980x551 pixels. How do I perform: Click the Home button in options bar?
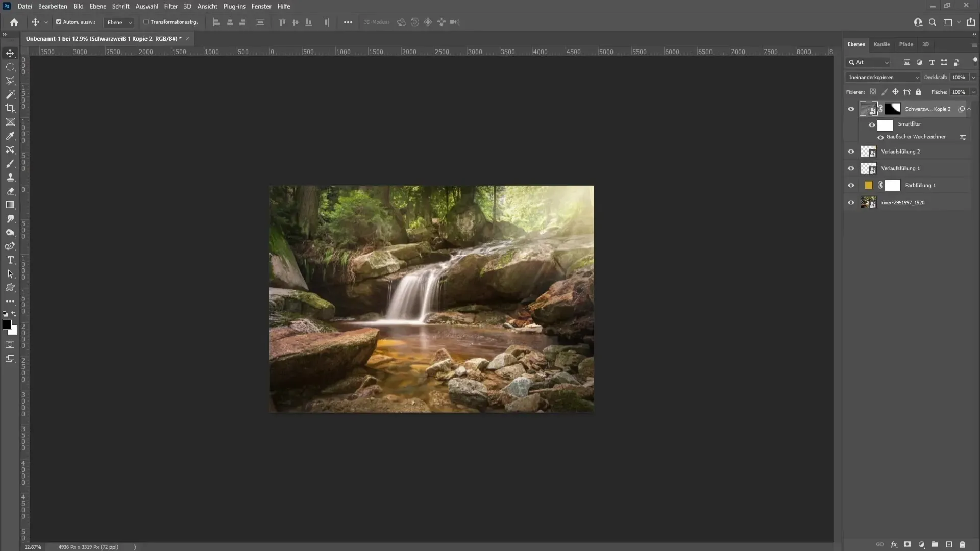14,22
